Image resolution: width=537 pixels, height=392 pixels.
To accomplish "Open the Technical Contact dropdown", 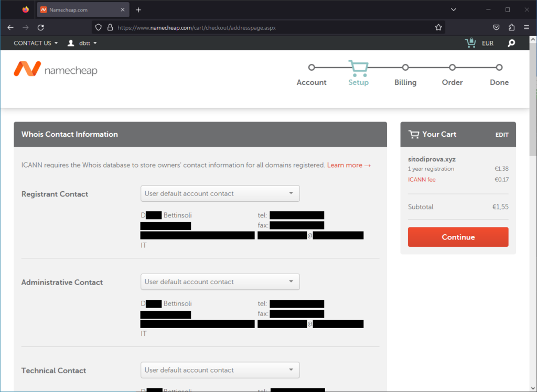I will click(x=220, y=370).
